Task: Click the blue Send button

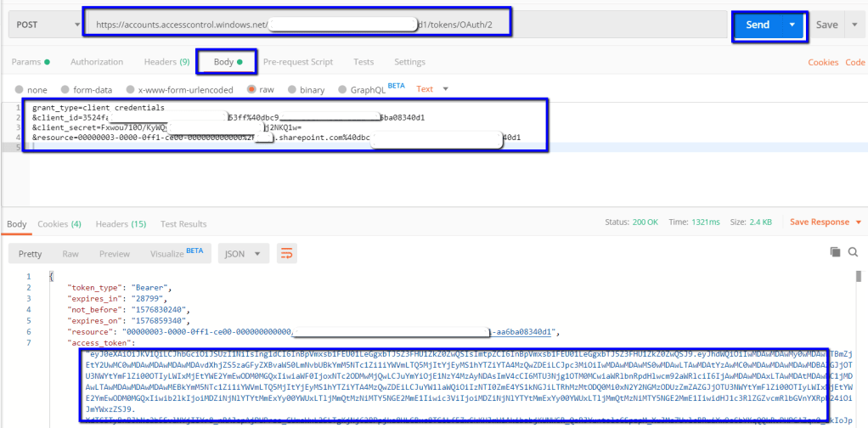Action: [758, 25]
